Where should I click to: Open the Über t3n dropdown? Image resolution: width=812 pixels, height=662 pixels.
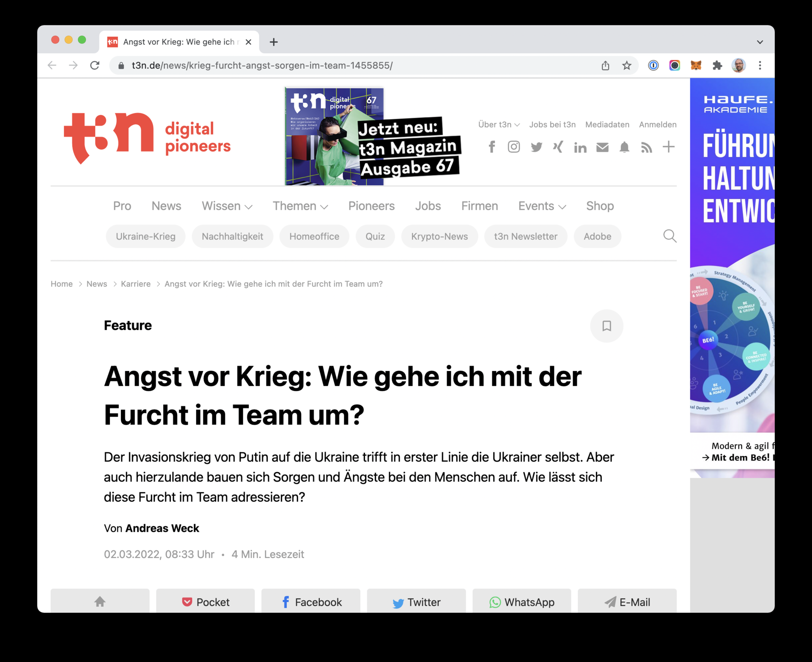(x=499, y=124)
